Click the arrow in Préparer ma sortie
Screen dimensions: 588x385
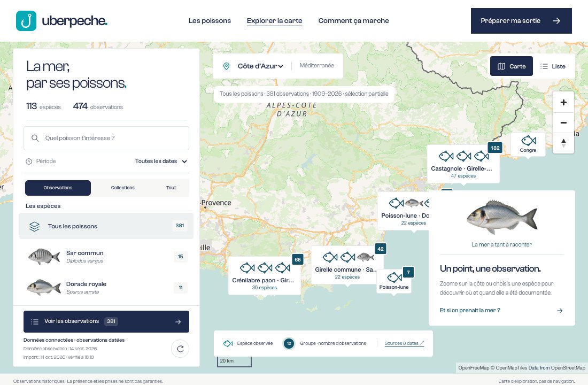point(556,21)
